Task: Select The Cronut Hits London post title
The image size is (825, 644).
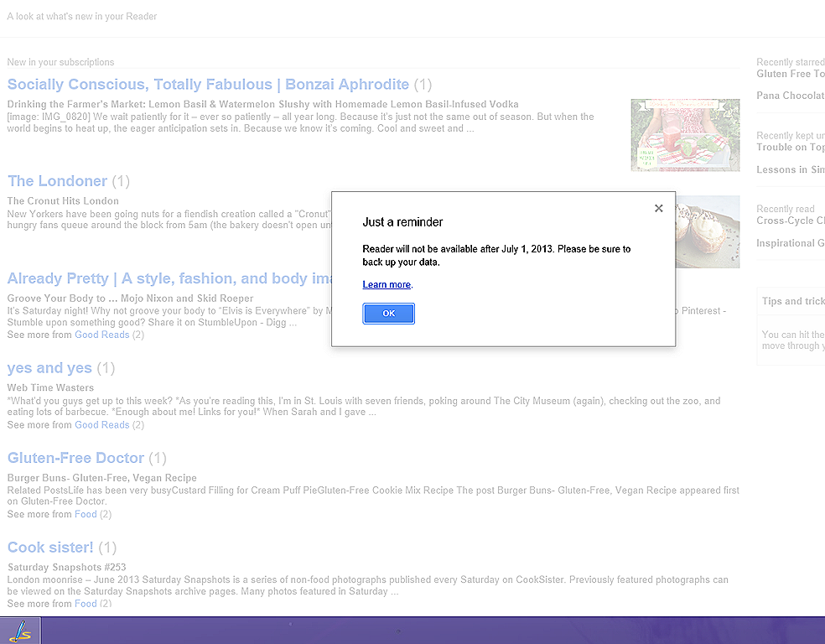Action: [63, 201]
